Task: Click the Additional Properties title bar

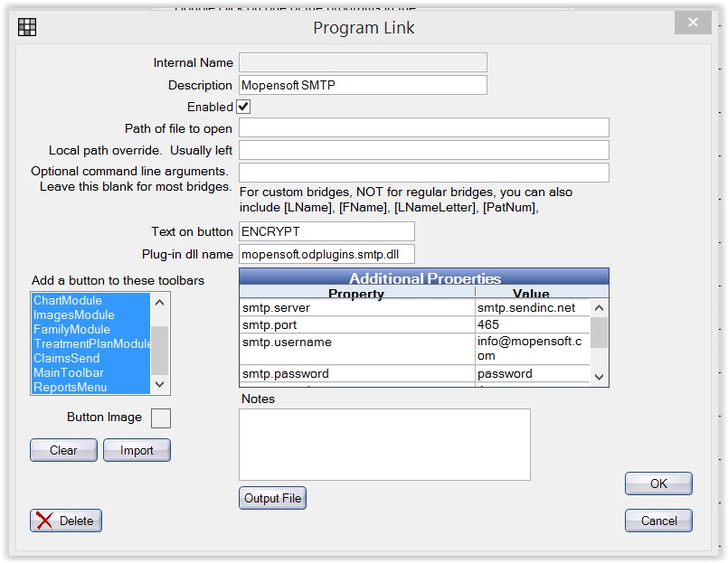Action: 424,277
